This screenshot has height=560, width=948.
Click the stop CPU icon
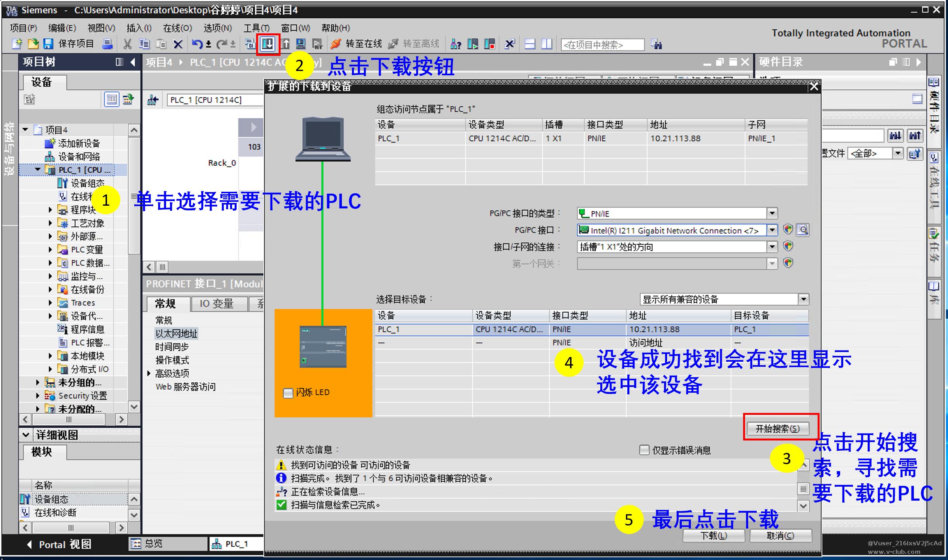[490, 44]
